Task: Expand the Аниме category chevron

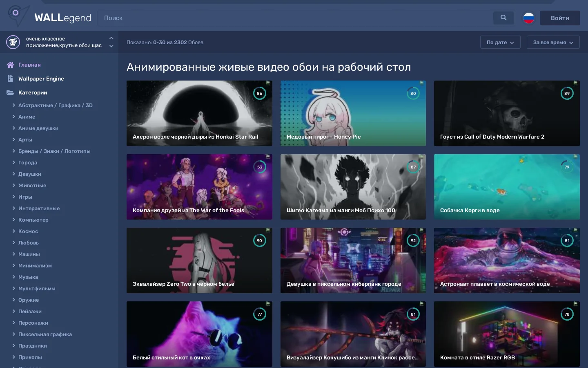Action: 14,117
